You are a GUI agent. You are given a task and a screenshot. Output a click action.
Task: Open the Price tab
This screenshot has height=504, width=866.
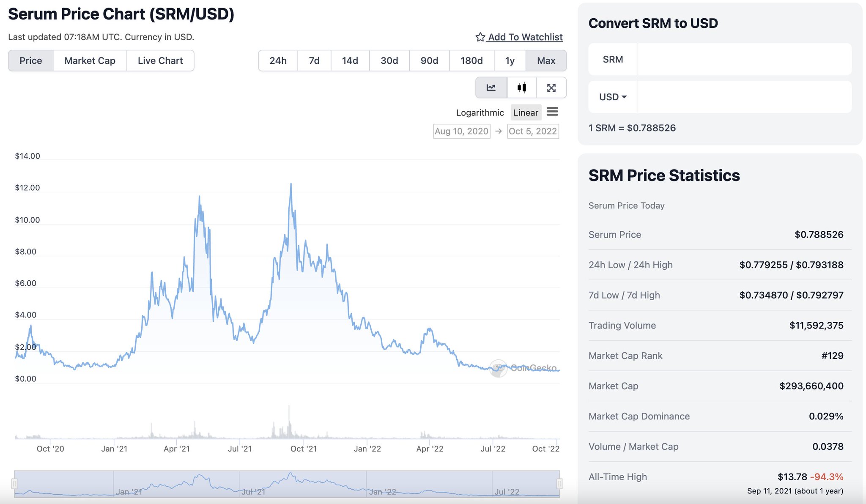click(31, 60)
